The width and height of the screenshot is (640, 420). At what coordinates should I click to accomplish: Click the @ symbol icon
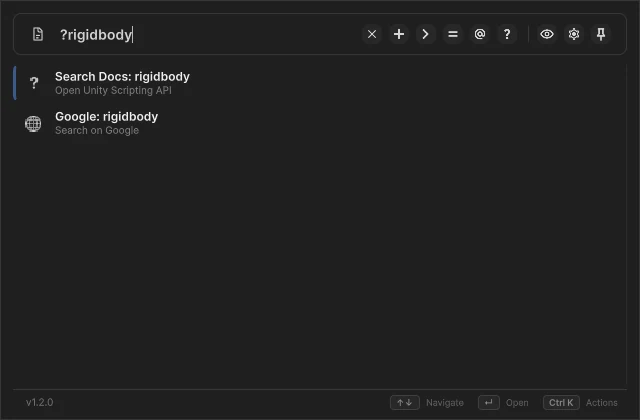tap(480, 34)
